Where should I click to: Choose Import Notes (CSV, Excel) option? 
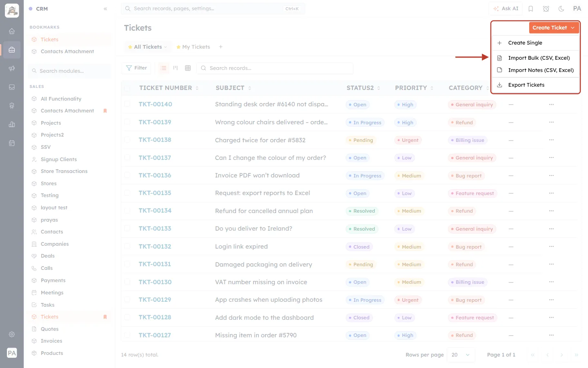pos(536,70)
